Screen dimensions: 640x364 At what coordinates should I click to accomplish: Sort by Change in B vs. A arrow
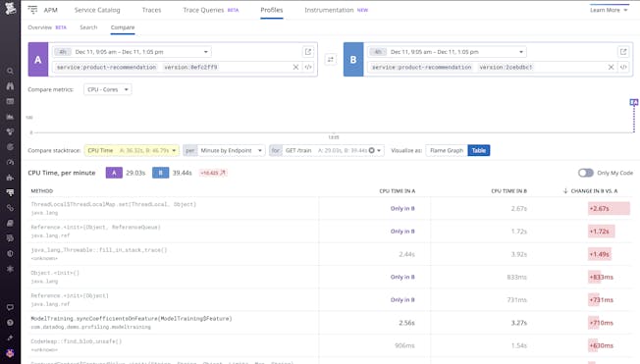click(565, 190)
